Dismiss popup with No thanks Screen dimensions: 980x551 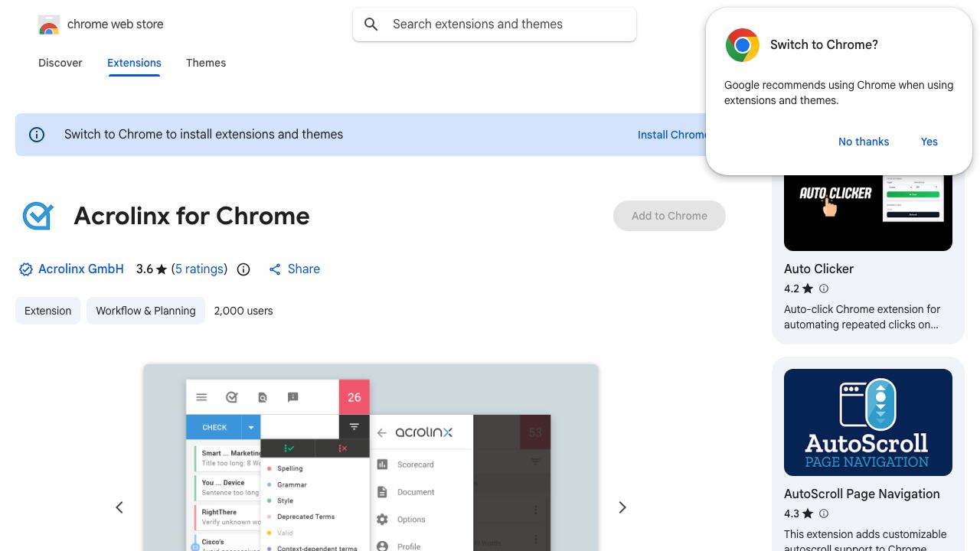[x=864, y=142]
